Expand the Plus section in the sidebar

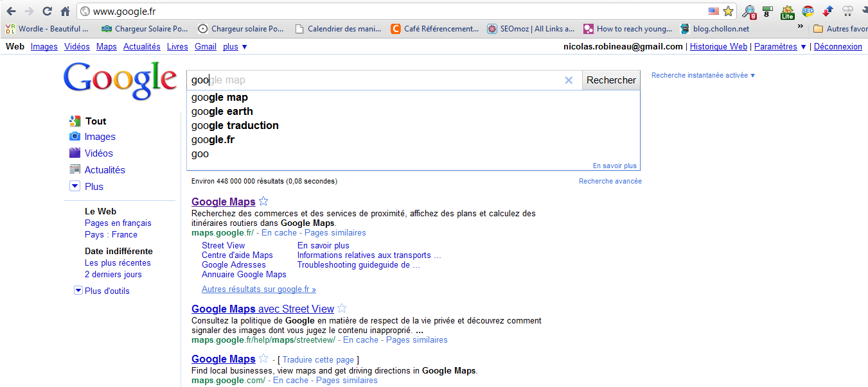pos(86,187)
